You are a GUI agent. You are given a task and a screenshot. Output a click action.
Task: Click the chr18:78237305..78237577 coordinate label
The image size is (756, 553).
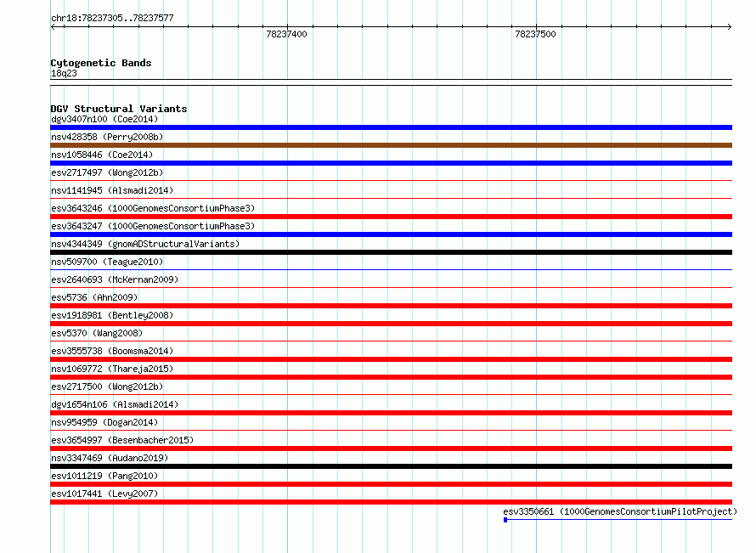click(112, 18)
